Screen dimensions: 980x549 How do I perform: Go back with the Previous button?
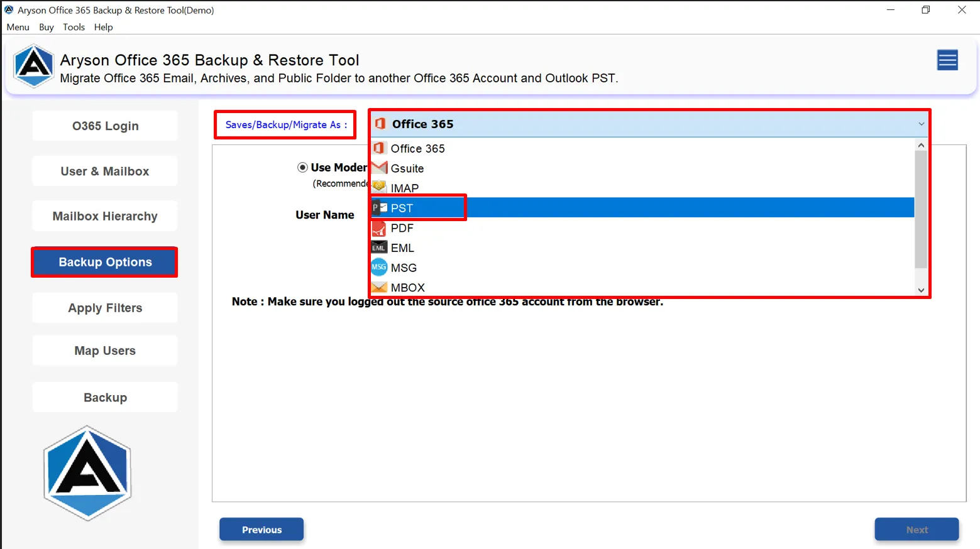click(262, 530)
